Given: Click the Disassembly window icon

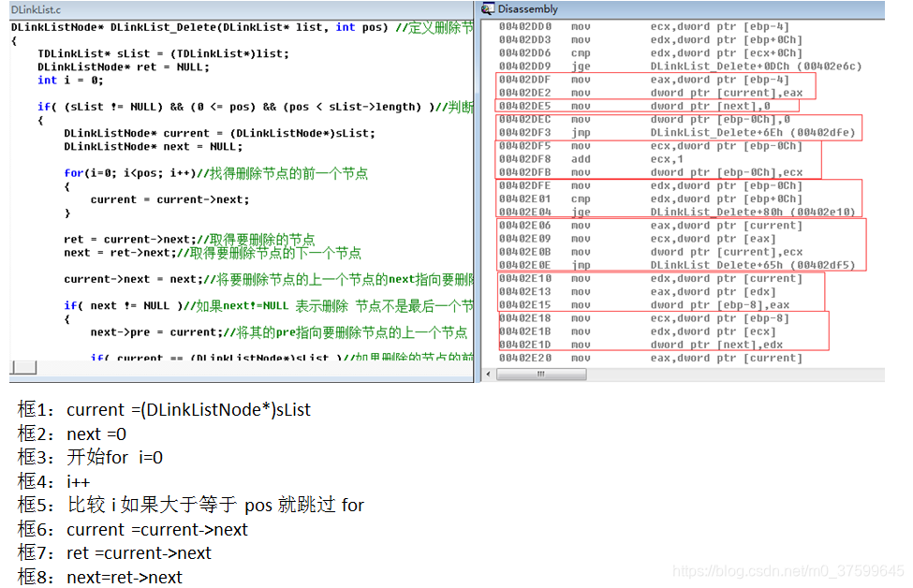Looking at the screenshot, I should click(487, 8).
